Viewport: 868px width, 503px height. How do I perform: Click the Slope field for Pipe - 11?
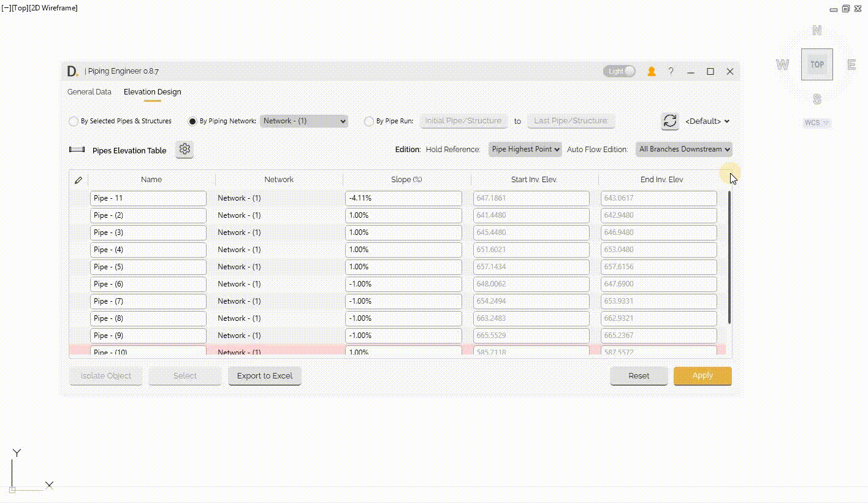[403, 198]
